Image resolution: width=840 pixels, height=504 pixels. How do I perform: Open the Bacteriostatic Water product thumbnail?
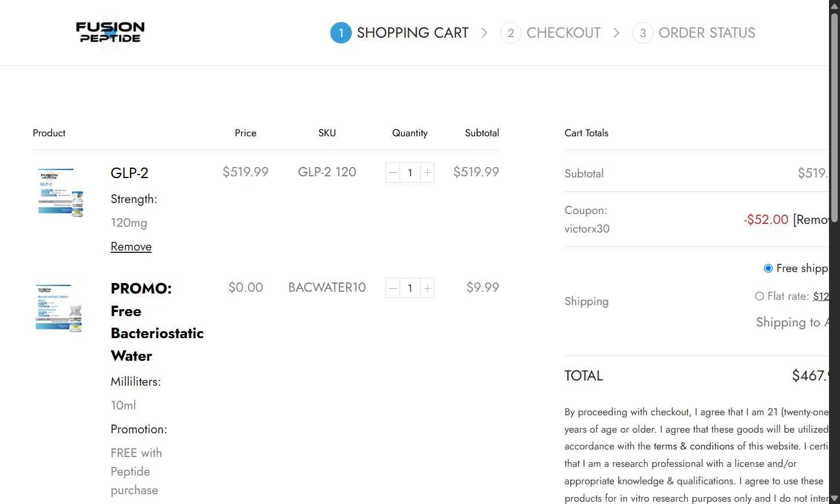[60, 308]
